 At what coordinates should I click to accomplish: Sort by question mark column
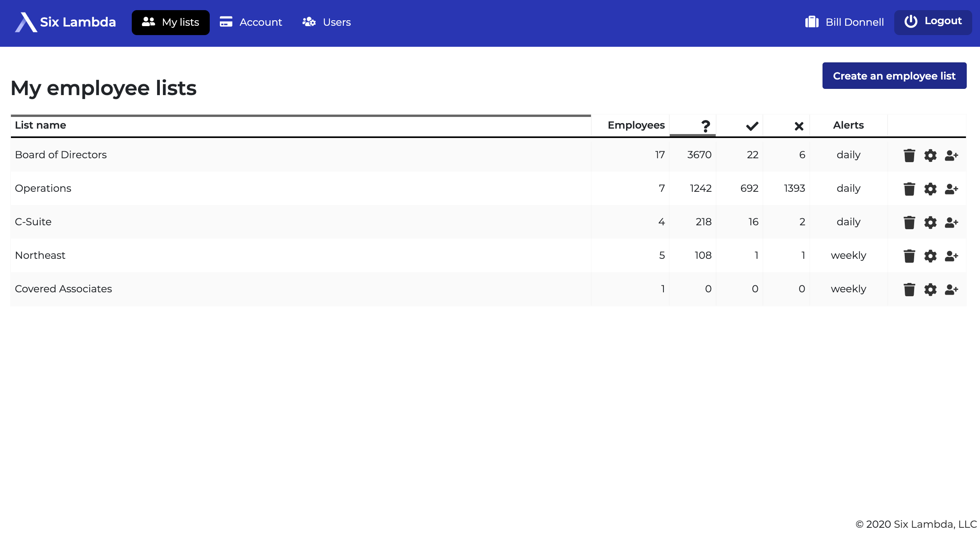click(x=705, y=126)
